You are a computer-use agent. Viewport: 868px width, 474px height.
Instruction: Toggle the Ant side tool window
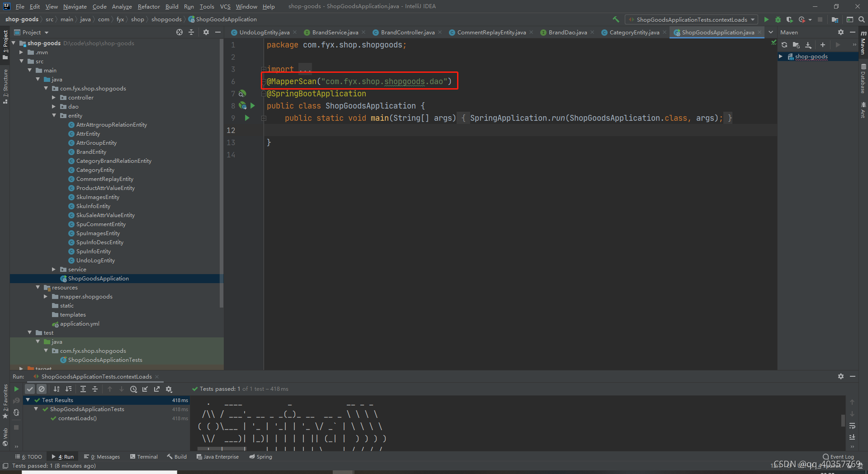click(863, 110)
